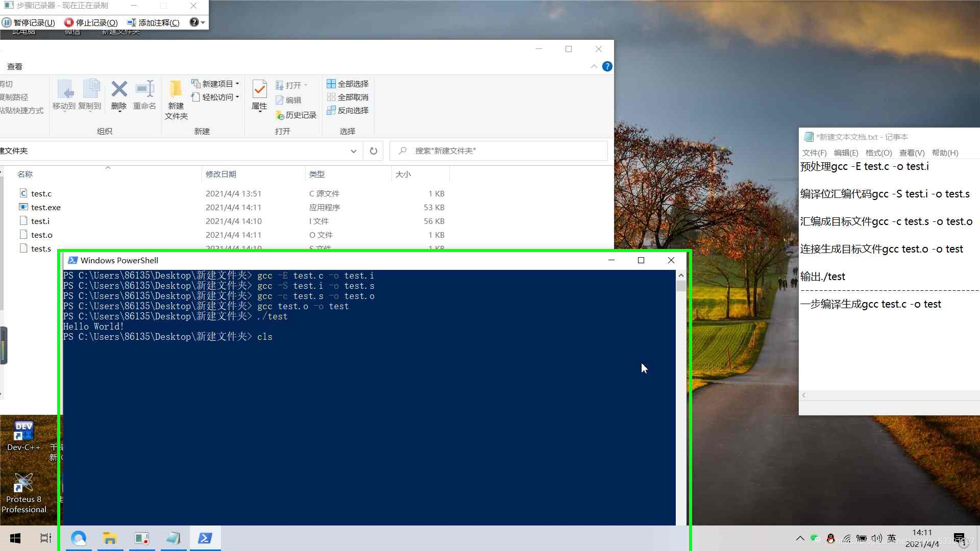Open 历史记录 (History) in the ribbon
This screenshot has height=551, width=980.
(297, 115)
